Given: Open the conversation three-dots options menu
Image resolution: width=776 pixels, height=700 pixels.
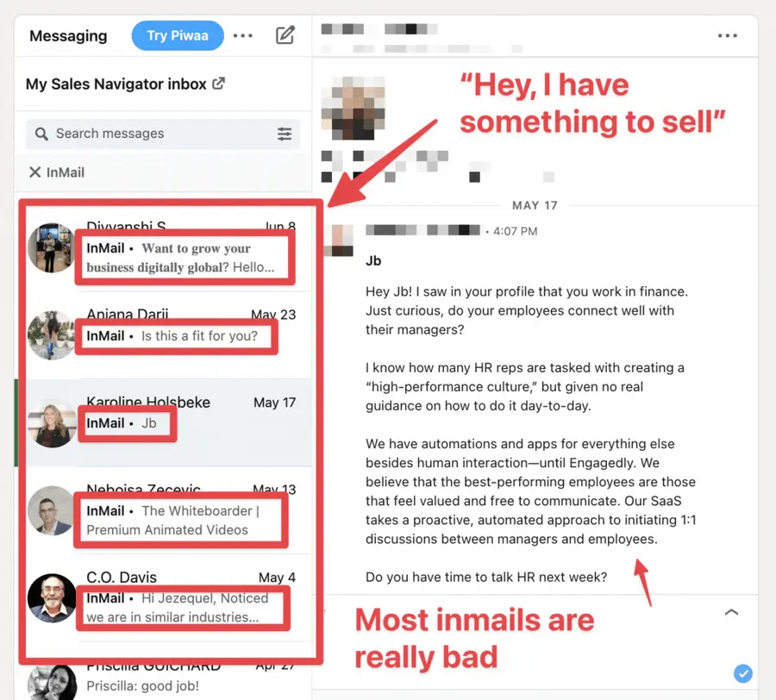Looking at the screenshot, I should (728, 35).
